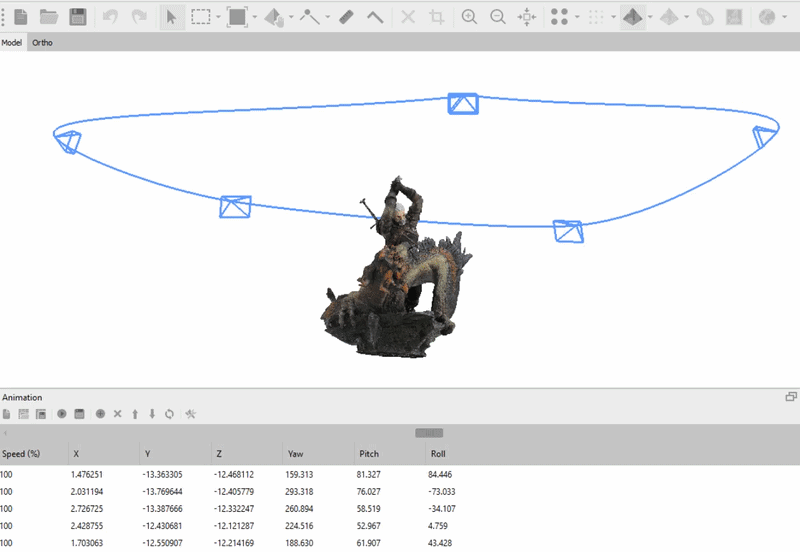Viewport: 800px width, 552px height.
Task: Click the Pitch column header
Action: [x=389, y=454]
